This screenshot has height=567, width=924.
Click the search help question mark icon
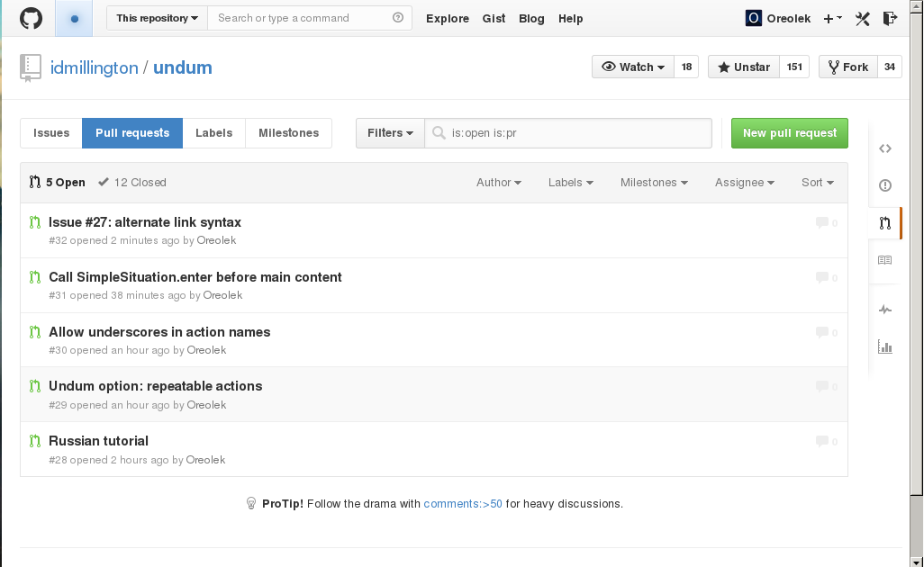point(398,18)
